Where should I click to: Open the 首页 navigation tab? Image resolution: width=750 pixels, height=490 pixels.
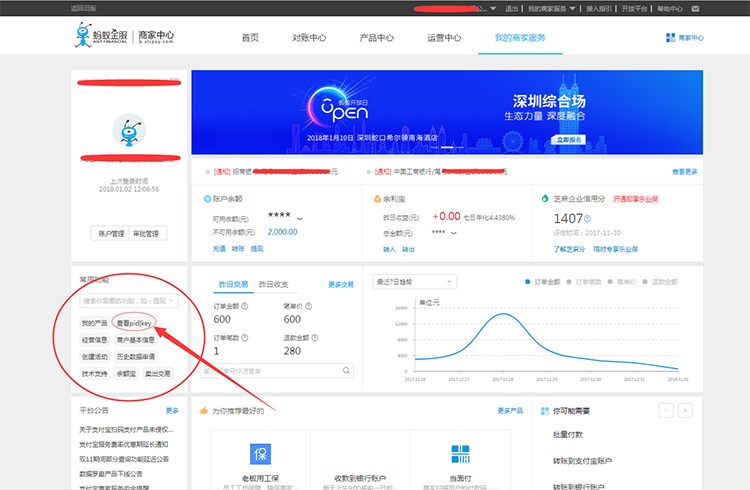tap(250, 37)
